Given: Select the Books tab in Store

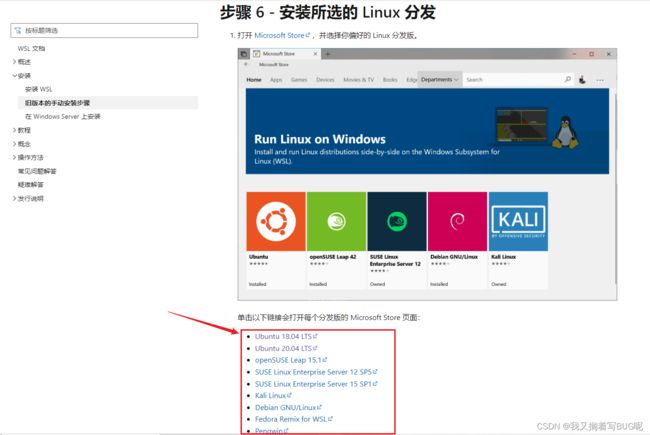Looking at the screenshot, I should pyautogui.click(x=390, y=80).
